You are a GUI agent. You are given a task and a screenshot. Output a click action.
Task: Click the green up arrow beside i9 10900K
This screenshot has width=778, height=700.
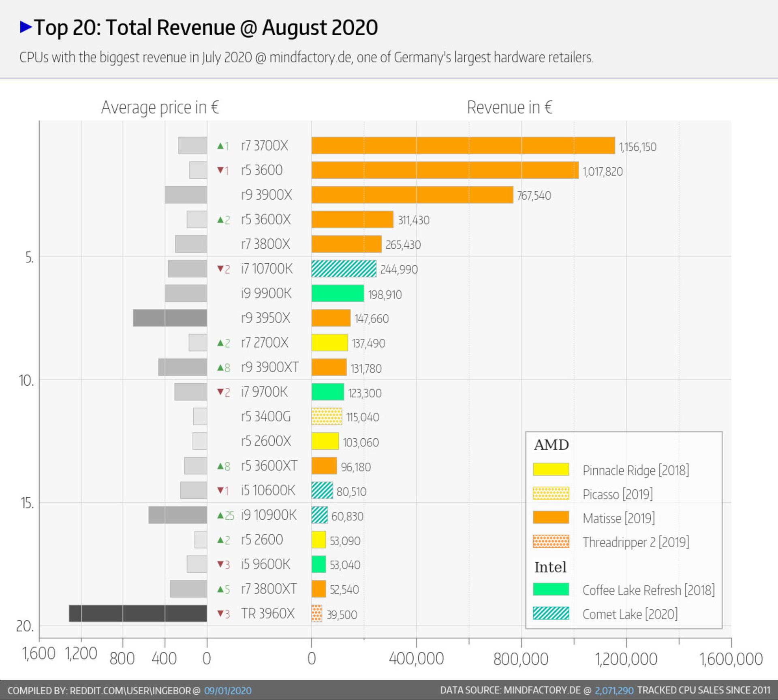tap(220, 515)
